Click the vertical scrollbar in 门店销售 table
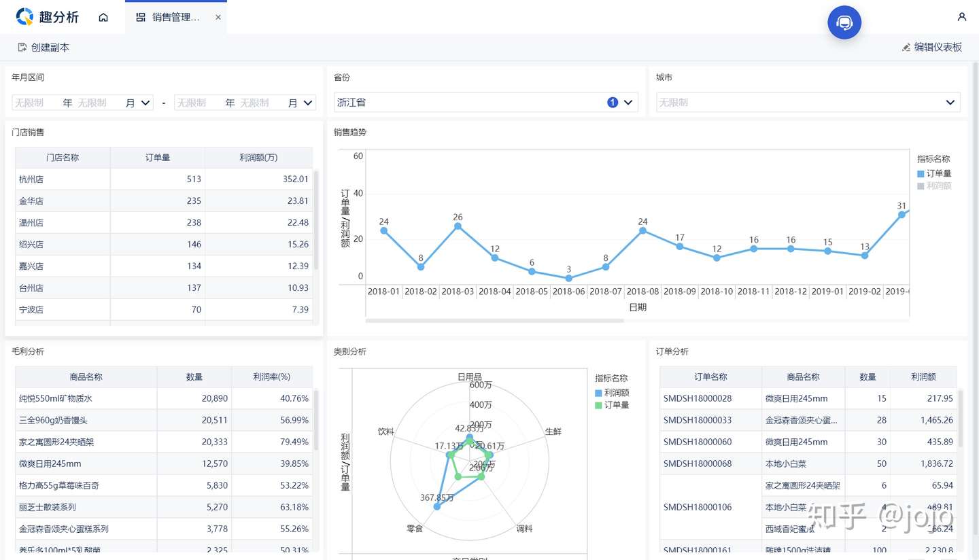The image size is (979, 560). 316,220
